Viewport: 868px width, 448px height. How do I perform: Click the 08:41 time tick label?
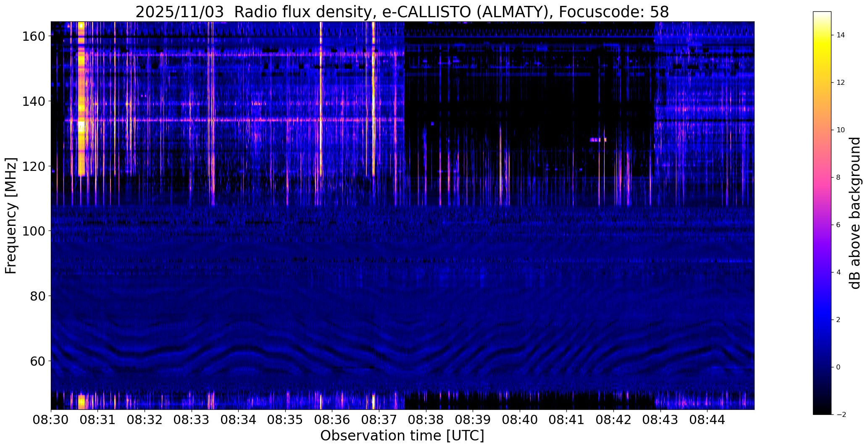coord(566,419)
